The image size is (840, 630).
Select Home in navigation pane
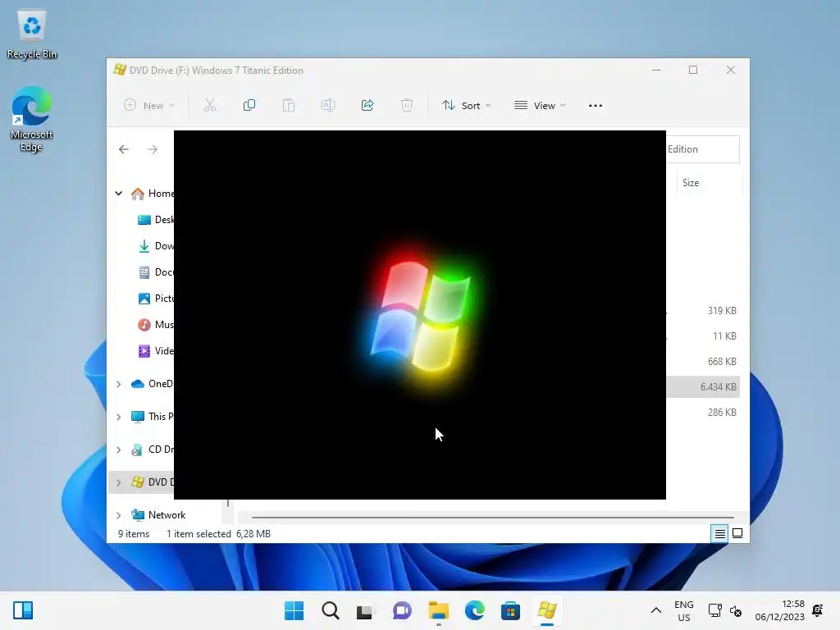coord(153,194)
